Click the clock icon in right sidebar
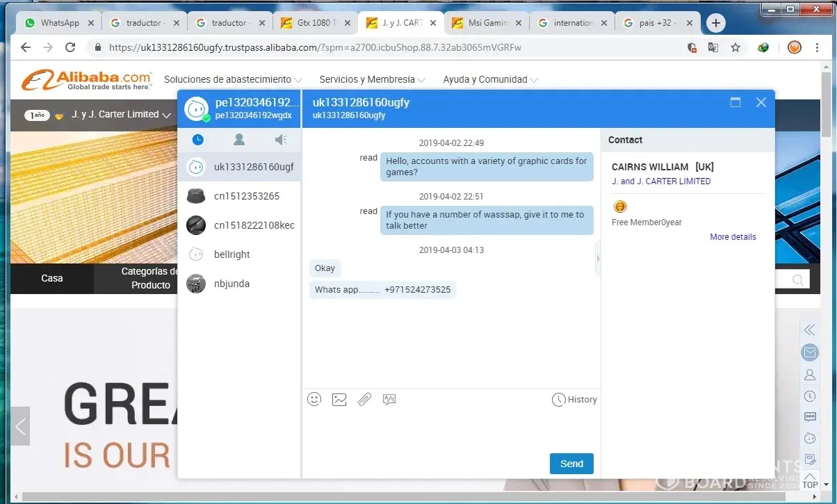Screen dimensions: 837x504 pos(809,396)
